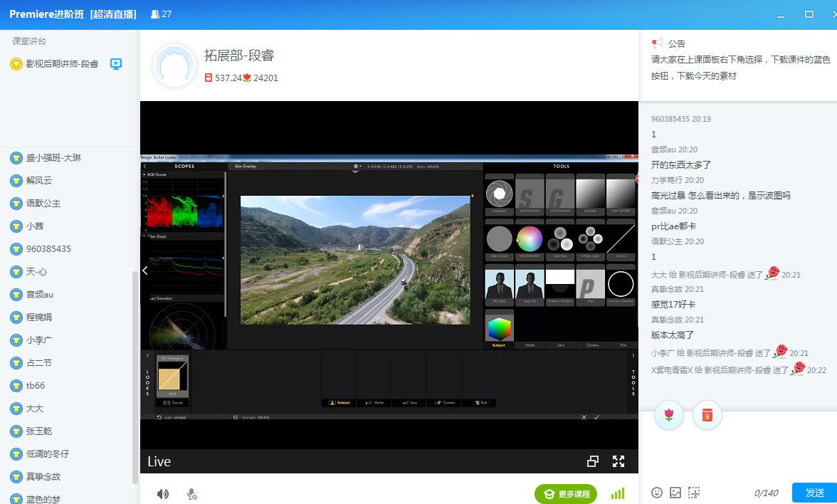Viewport: 837px width, 504px height.
Task: Collapse the RGB Parade scope section
Action: (x=144, y=174)
